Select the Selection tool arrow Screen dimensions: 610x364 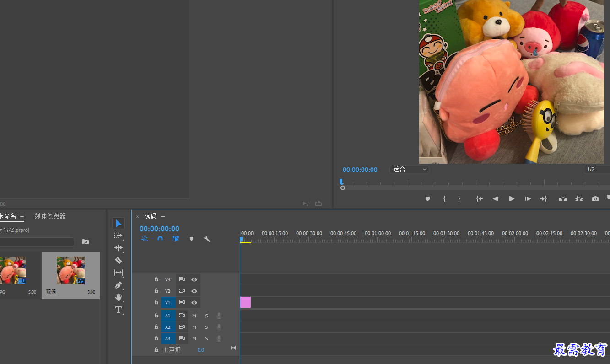click(x=119, y=223)
